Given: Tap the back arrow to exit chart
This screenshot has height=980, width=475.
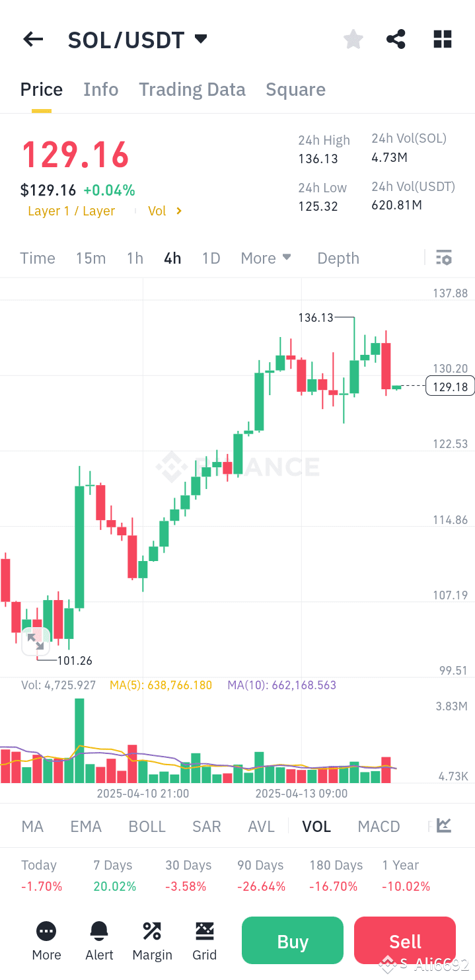Looking at the screenshot, I should click(x=32, y=39).
